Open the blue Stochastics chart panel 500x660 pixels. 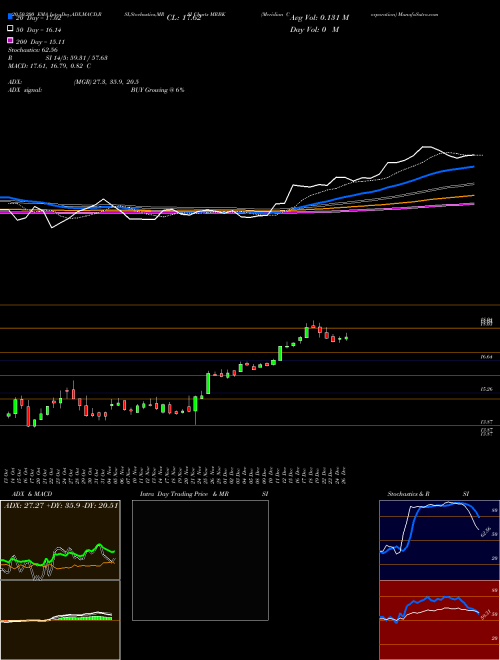point(439,540)
